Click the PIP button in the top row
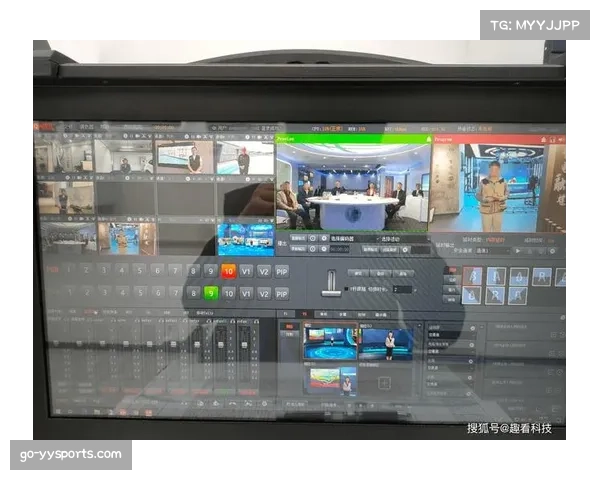 coord(282,271)
